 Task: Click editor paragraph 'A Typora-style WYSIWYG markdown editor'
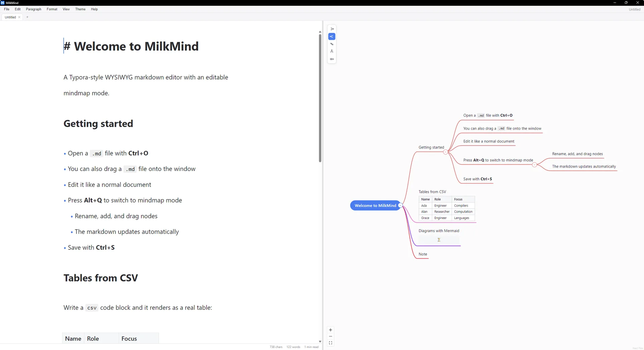tap(146, 85)
